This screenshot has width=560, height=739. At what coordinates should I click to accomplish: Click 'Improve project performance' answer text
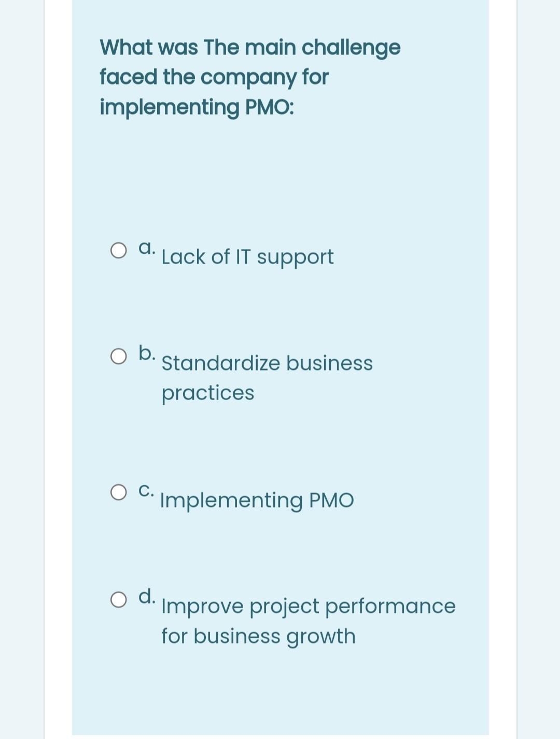308,606
